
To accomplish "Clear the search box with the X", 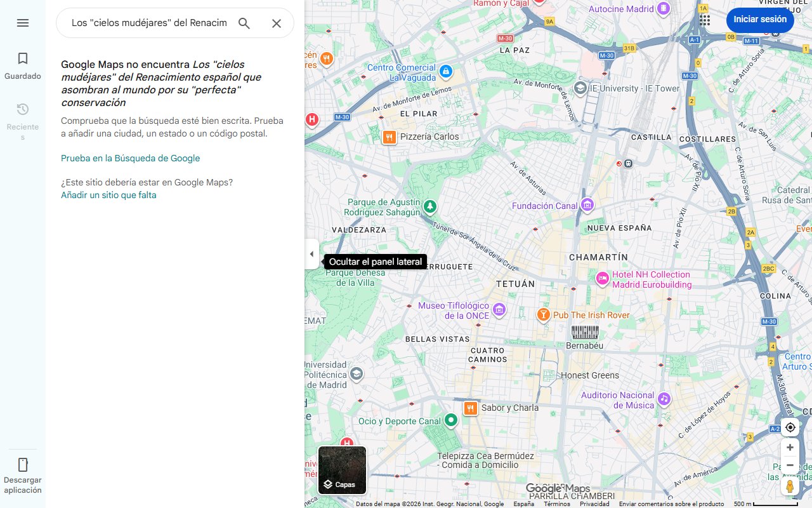I will tap(277, 23).
